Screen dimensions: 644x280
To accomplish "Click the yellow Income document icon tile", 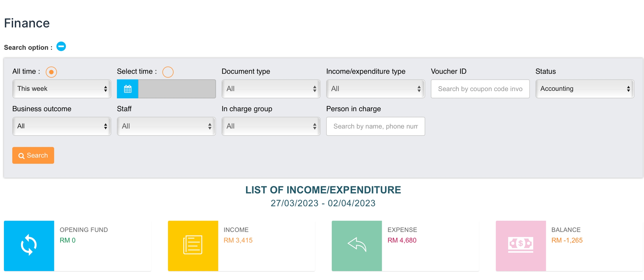I will click(193, 246).
